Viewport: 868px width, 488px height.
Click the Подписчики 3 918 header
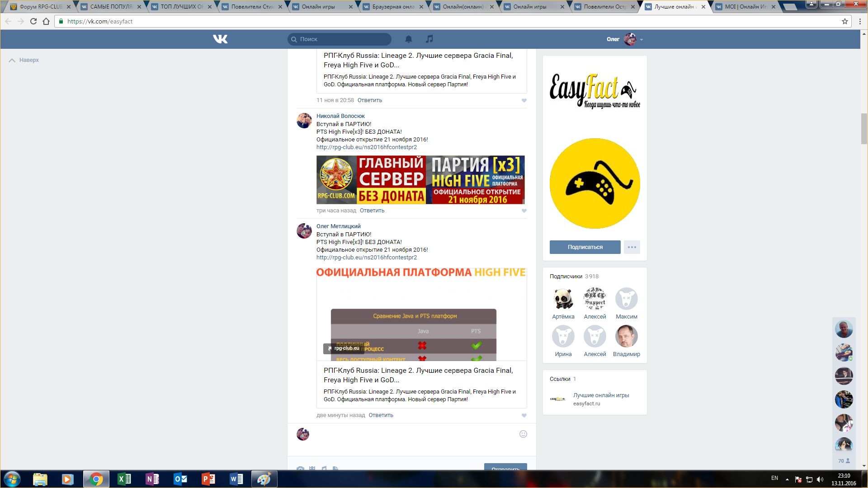point(574,277)
